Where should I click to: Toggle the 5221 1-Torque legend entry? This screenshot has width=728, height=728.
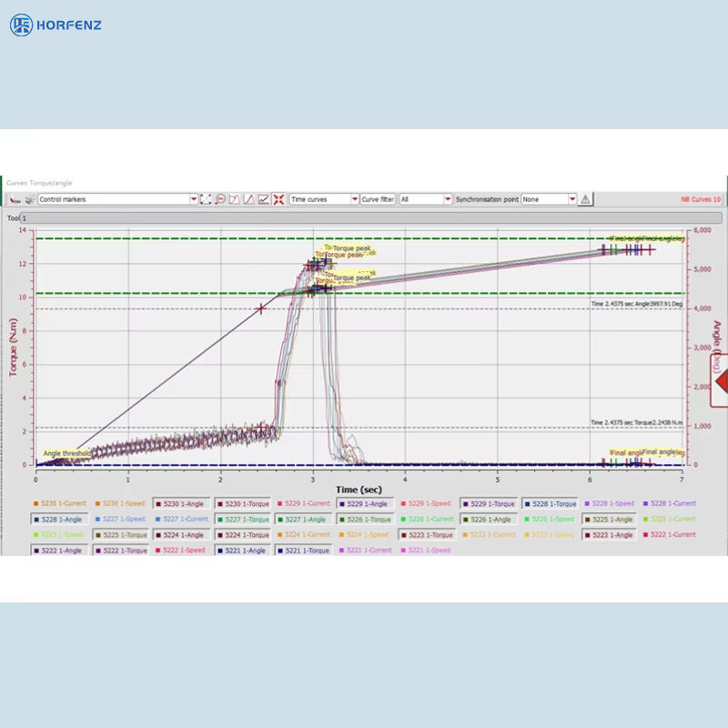click(x=305, y=551)
